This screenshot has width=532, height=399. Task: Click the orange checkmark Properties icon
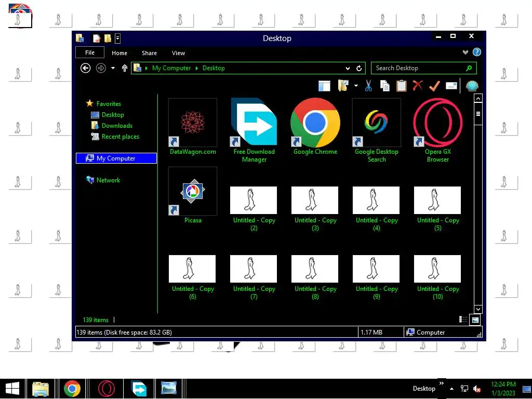(434, 86)
